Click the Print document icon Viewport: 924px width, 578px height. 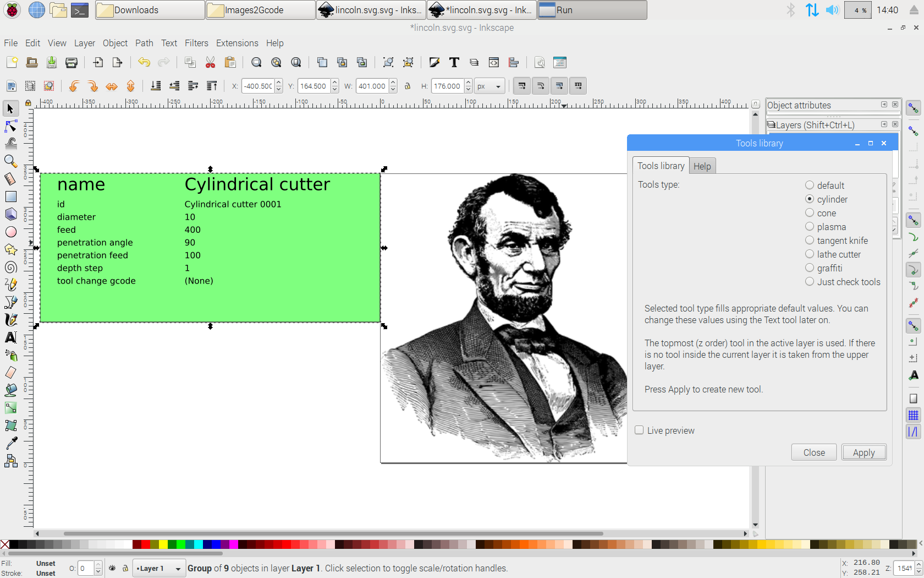[71, 62]
